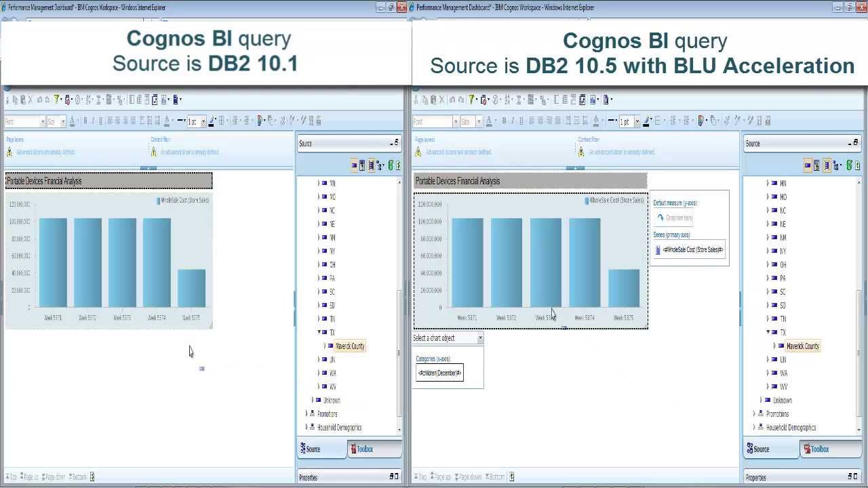Switch to Source tab in left window

pos(322,449)
